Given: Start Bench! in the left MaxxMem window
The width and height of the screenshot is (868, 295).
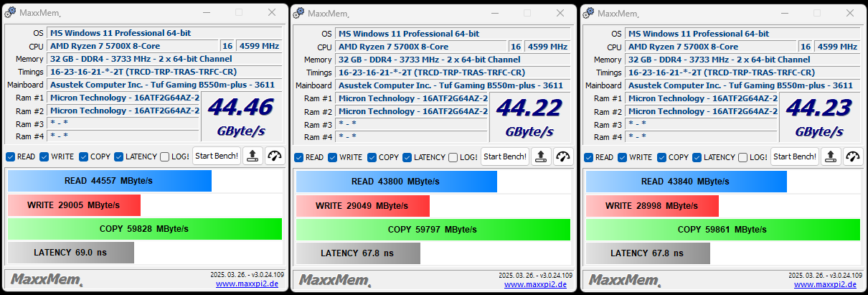Looking at the screenshot, I should click(217, 156).
